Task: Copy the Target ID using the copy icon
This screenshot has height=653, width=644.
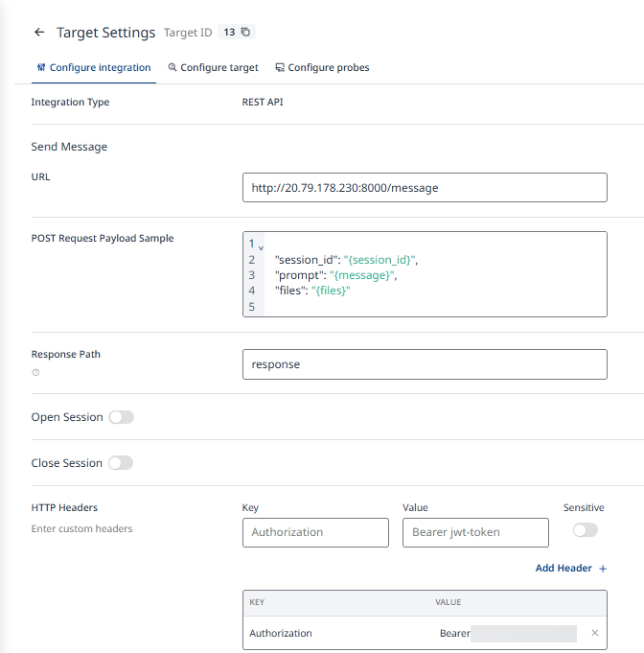Action: pos(245,33)
